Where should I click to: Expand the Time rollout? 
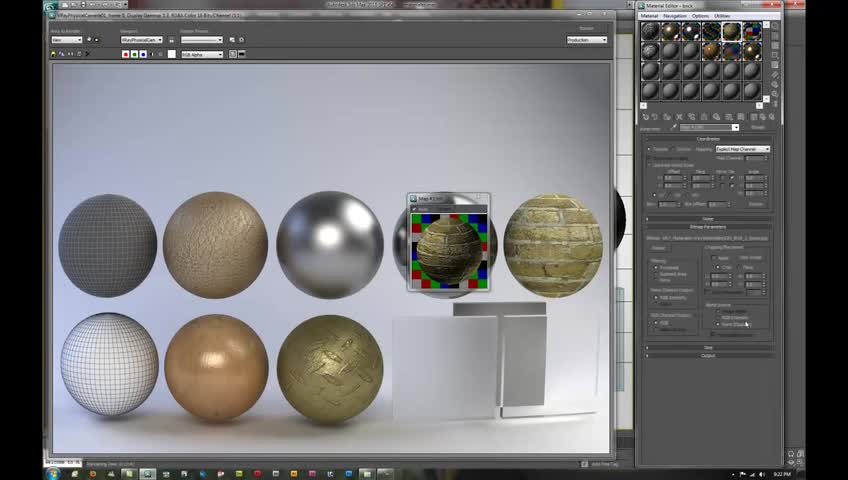click(x=708, y=348)
